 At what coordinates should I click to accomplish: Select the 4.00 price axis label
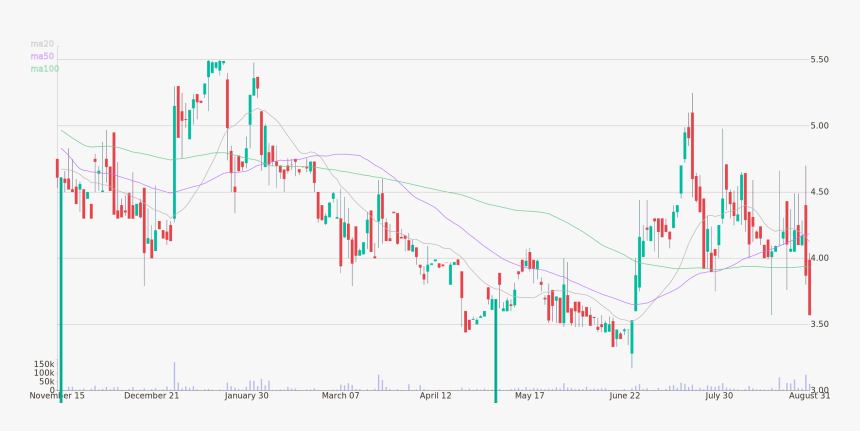point(819,258)
